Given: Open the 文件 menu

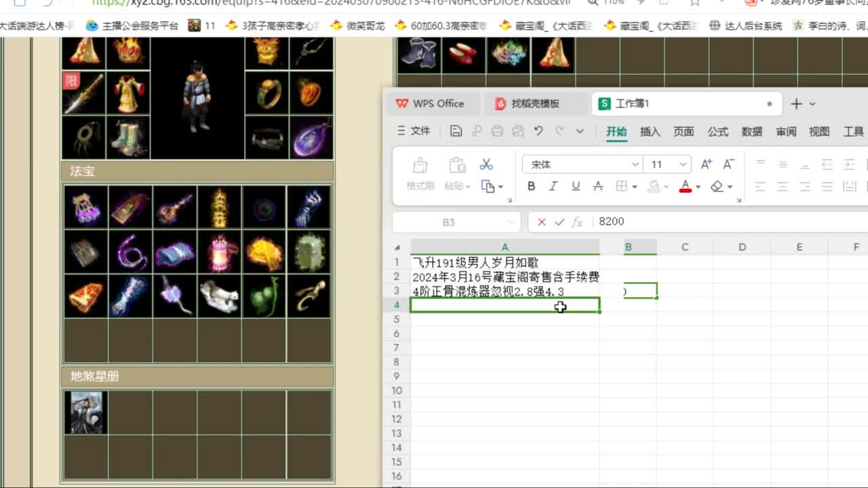Looking at the screenshot, I should [414, 131].
